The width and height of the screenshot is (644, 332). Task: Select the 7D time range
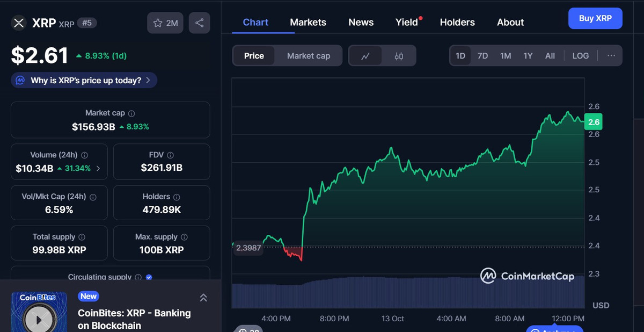482,56
